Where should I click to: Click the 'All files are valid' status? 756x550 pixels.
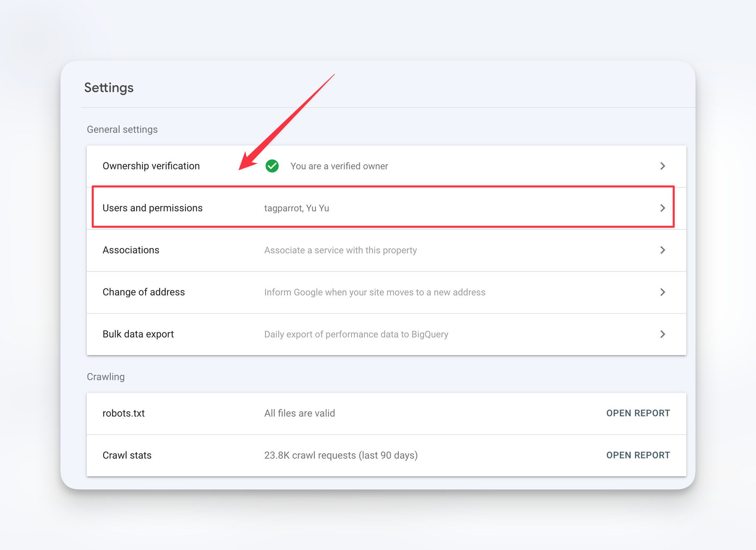tap(299, 413)
